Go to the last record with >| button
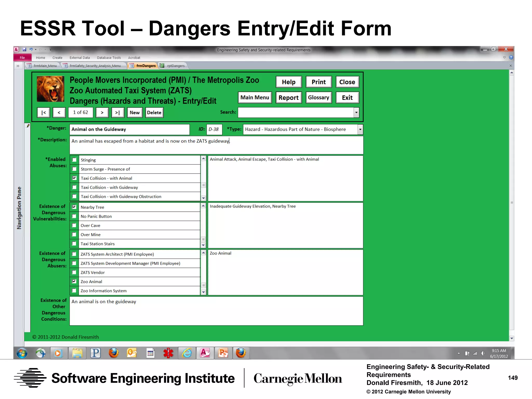 coord(117,112)
